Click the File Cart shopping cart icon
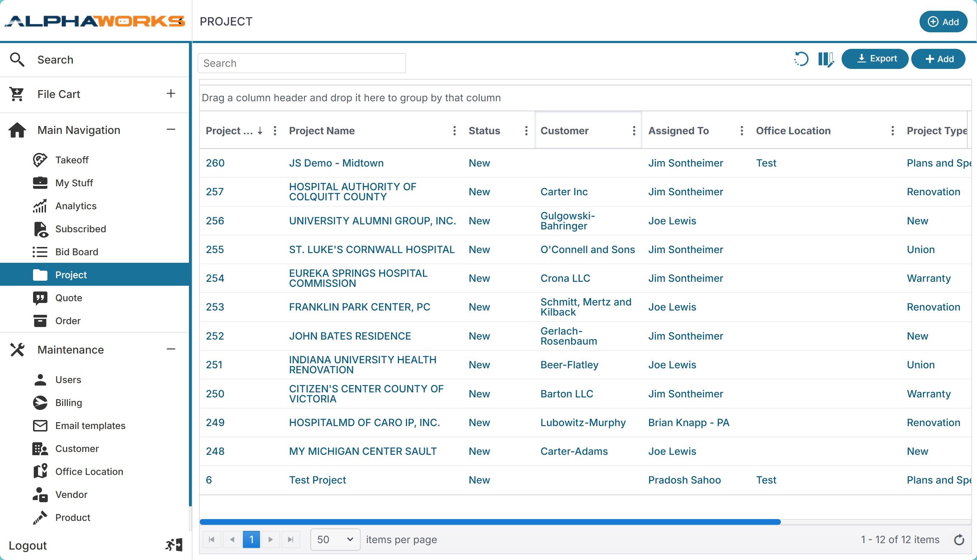 coord(17,94)
